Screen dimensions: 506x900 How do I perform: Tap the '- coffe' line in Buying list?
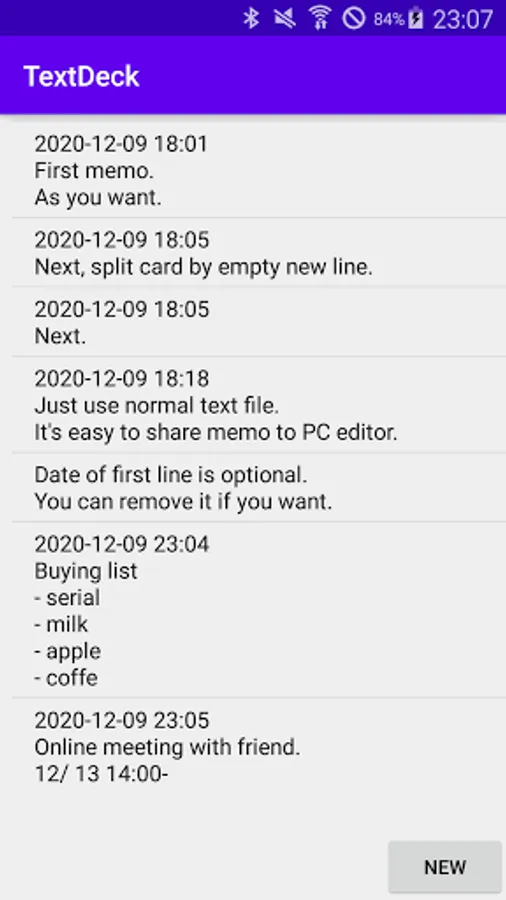point(66,678)
